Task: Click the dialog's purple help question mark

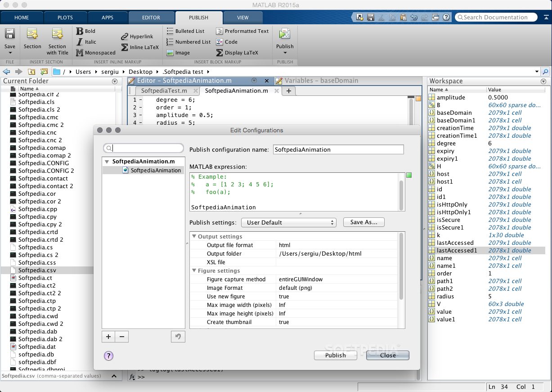Action: [x=108, y=356]
